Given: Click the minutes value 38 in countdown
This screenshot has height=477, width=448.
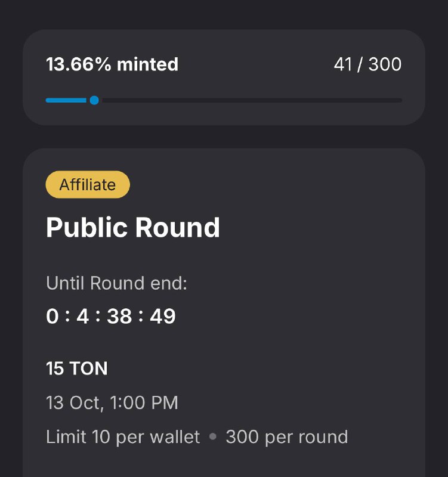Looking at the screenshot, I should click(119, 317).
